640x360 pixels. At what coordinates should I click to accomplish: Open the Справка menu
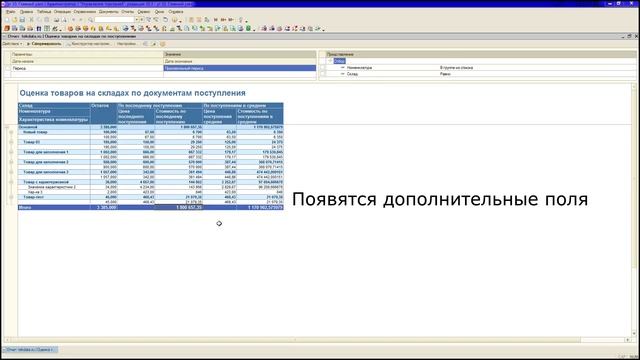(x=176, y=12)
